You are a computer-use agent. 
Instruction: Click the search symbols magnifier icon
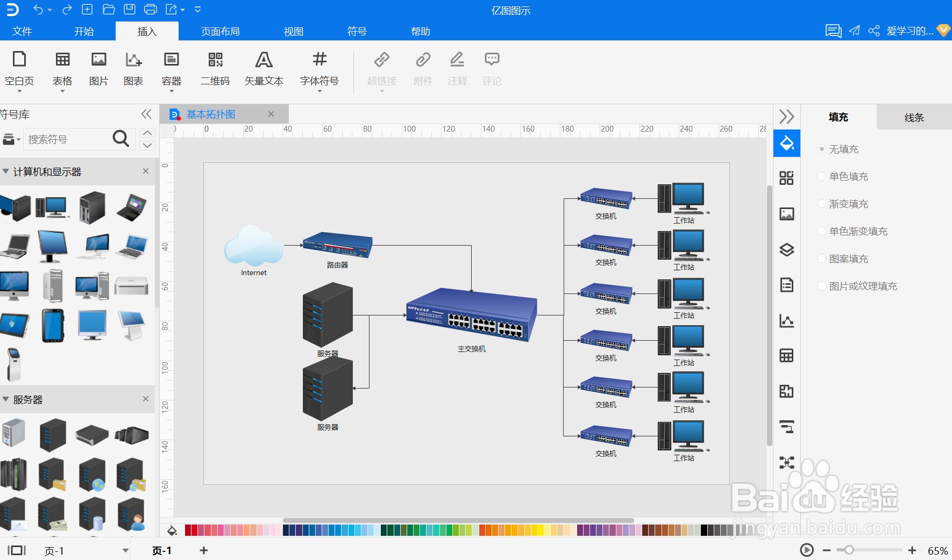(121, 139)
